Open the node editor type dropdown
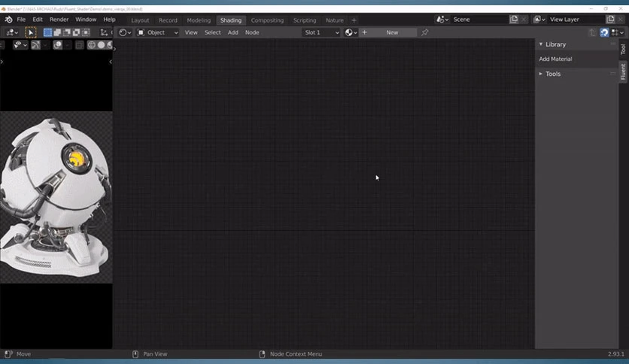This screenshot has height=364, width=629. [125, 32]
